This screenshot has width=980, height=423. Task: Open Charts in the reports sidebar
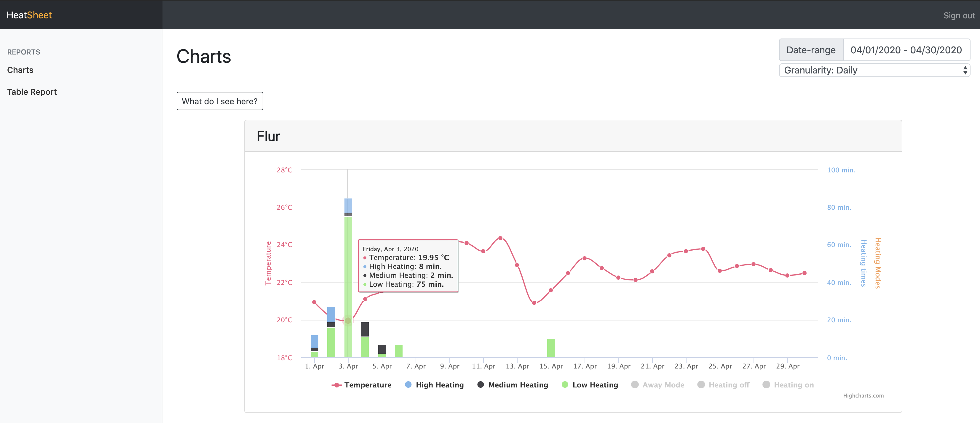[20, 70]
